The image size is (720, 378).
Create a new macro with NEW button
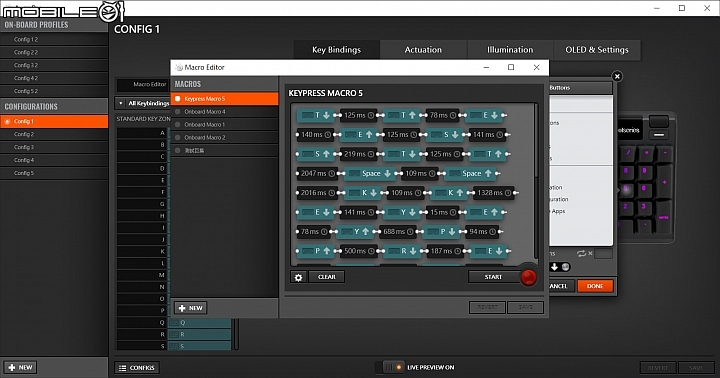point(191,308)
